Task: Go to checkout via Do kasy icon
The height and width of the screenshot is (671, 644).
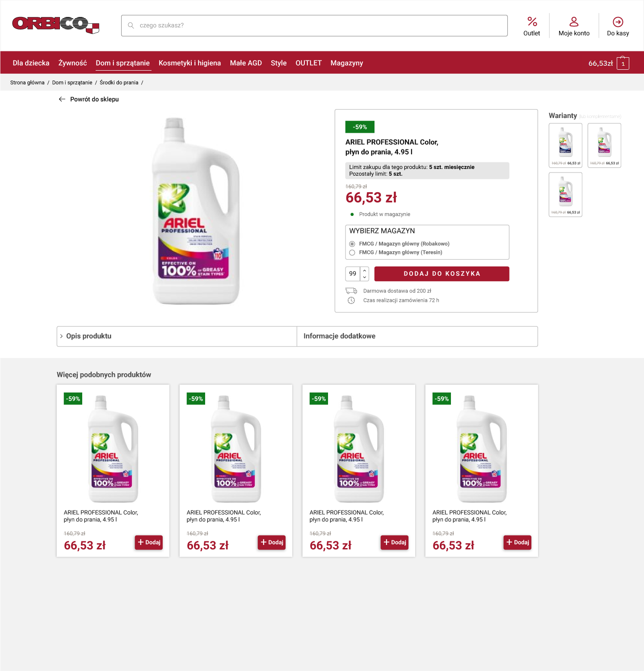Action: (618, 22)
